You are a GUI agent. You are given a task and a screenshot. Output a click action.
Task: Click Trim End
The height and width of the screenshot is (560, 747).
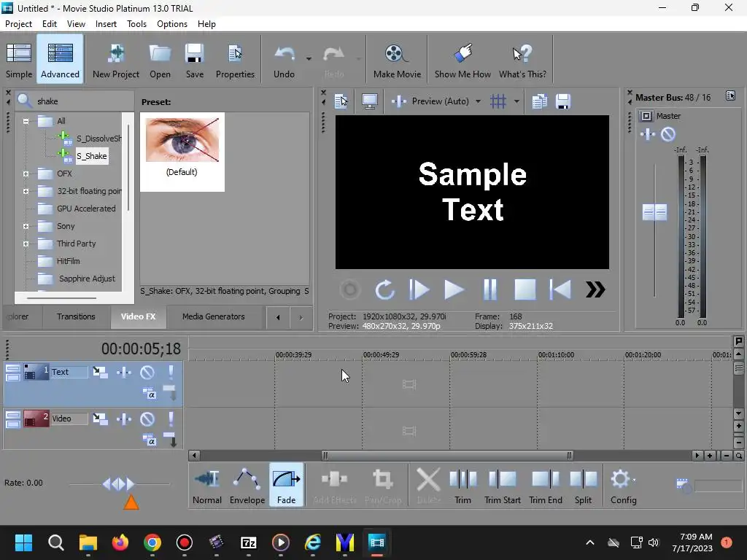click(546, 486)
